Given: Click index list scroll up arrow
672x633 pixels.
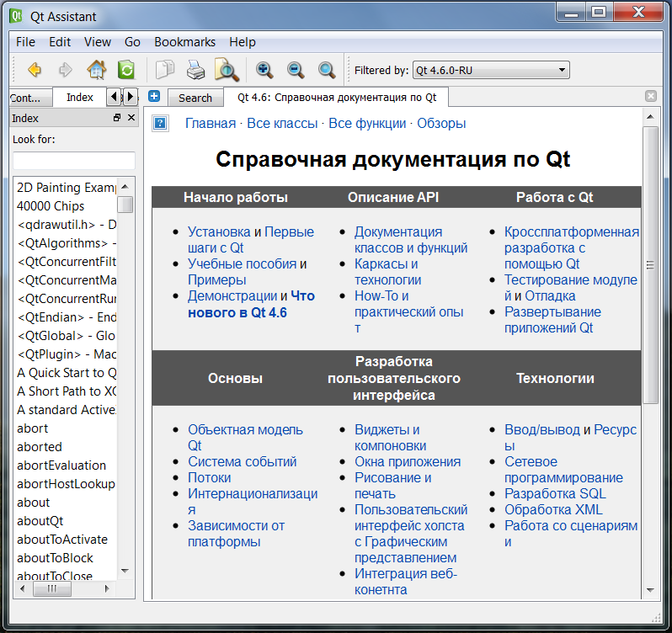Looking at the screenshot, I should click(x=125, y=186).
